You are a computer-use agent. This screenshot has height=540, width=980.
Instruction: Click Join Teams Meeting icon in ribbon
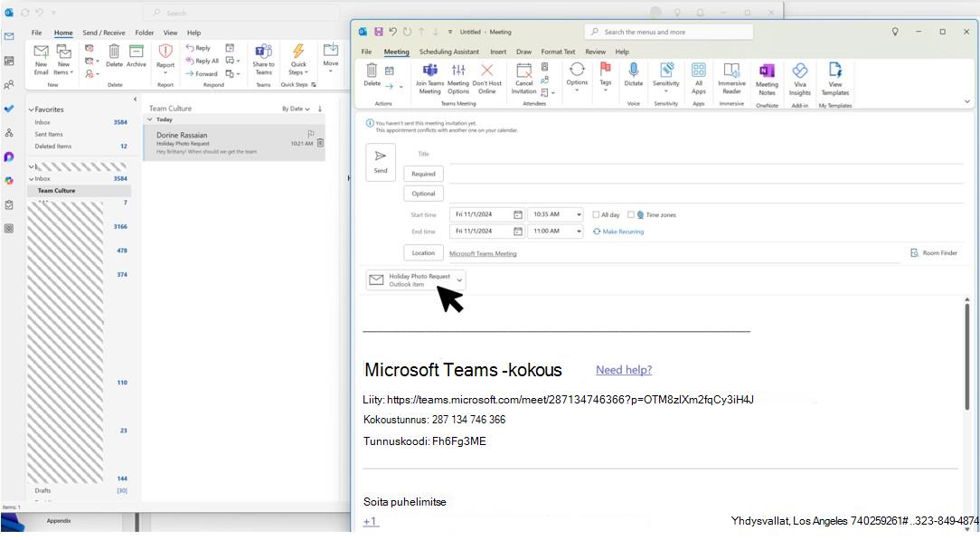430,78
